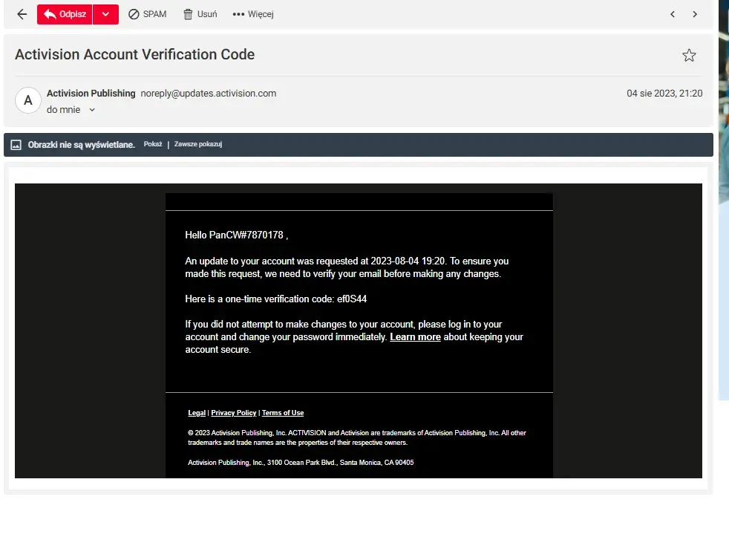
Task: Delete the email with Usuń
Action: point(200,14)
